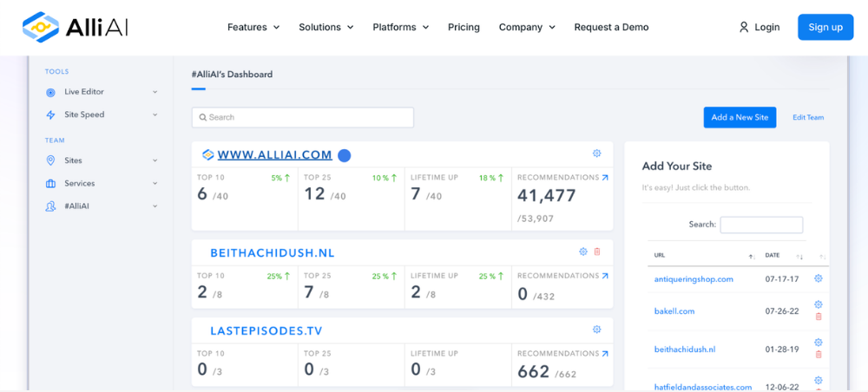Click the Sites location pin icon

tap(50, 160)
